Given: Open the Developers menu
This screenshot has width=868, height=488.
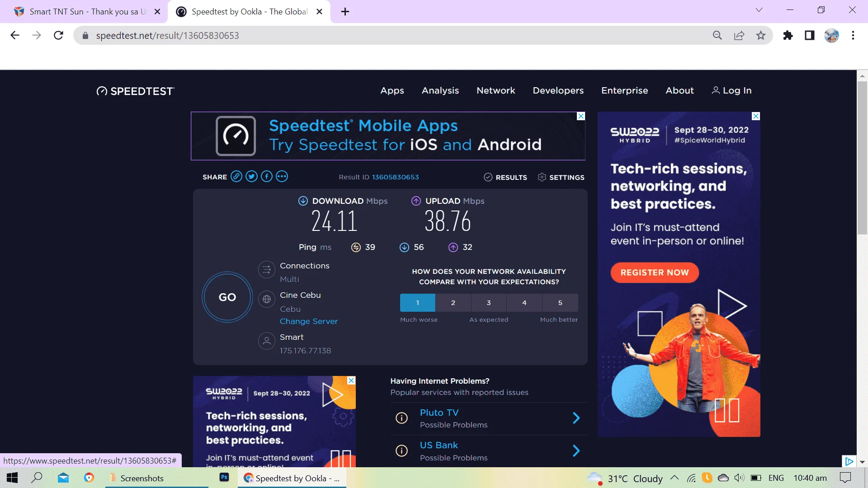Looking at the screenshot, I should pyautogui.click(x=558, y=90).
